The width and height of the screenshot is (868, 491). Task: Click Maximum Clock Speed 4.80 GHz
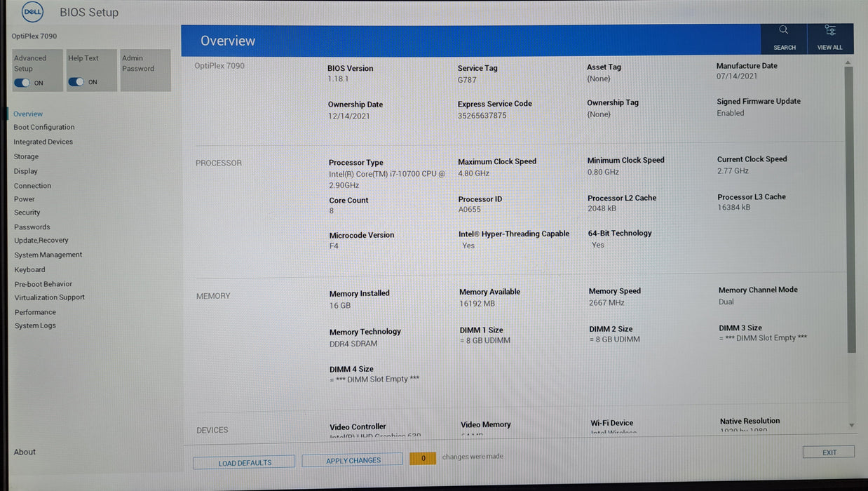pos(474,173)
